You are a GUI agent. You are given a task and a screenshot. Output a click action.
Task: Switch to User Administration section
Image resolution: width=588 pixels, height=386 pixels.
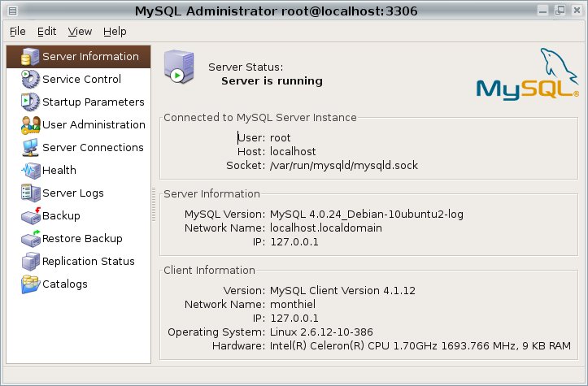94,125
